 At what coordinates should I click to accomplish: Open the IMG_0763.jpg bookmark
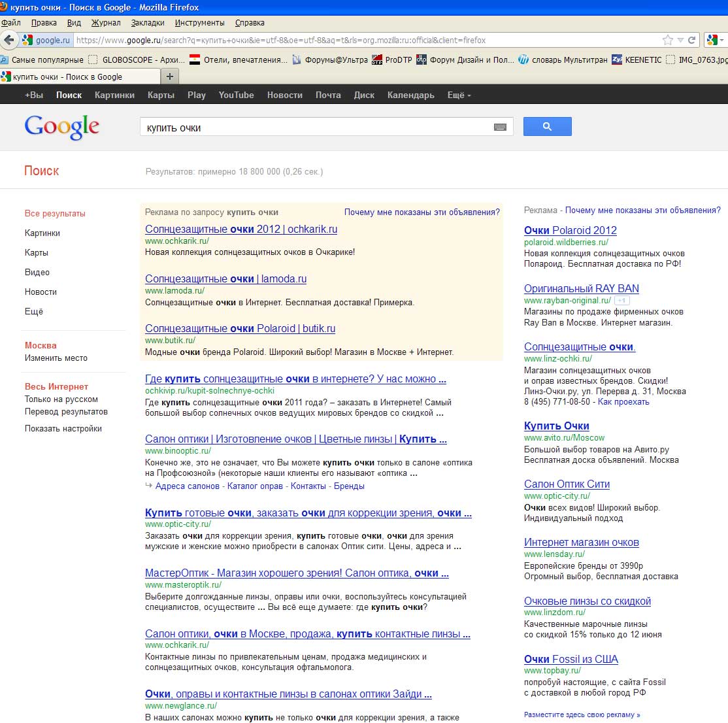[x=697, y=59]
